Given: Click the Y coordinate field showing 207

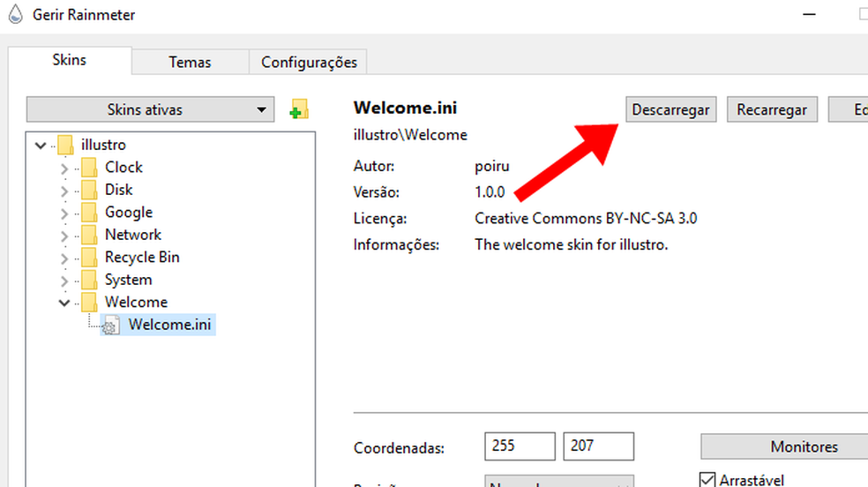Looking at the screenshot, I should coord(598,446).
